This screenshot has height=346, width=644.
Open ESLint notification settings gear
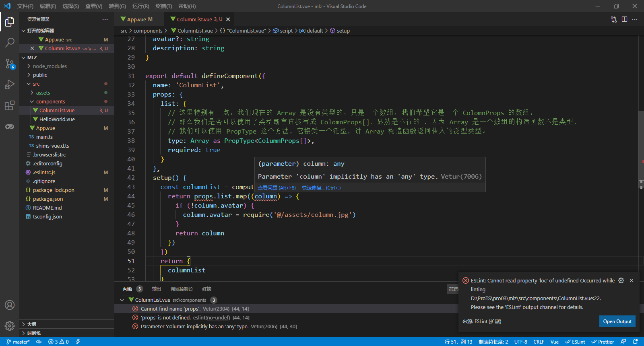click(x=621, y=280)
